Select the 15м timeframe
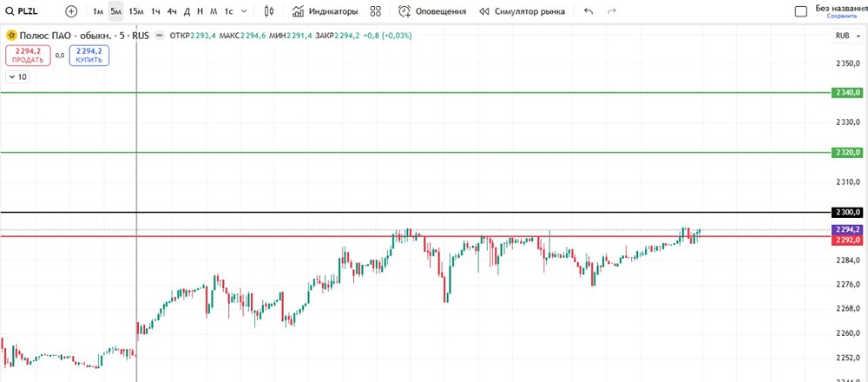The width and height of the screenshot is (868, 382). (x=136, y=11)
